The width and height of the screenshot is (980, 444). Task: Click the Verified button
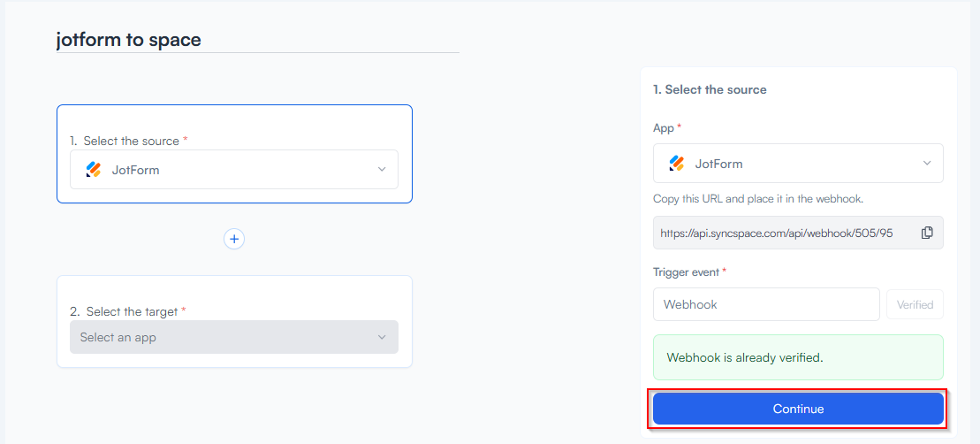(x=915, y=304)
